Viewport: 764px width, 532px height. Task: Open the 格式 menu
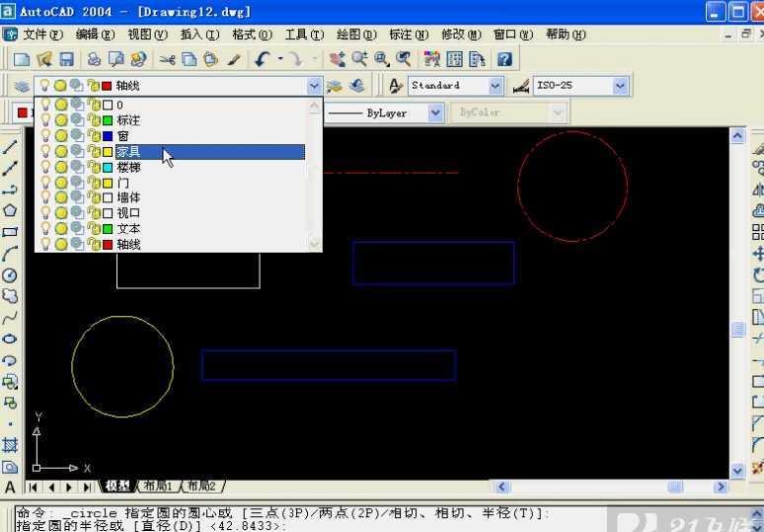point(252,35)
